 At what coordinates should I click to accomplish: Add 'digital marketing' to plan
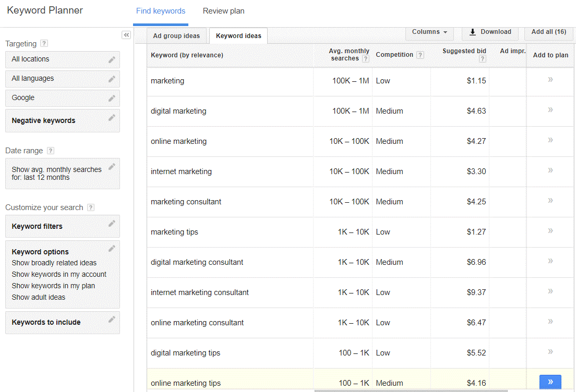coord(550,110)
